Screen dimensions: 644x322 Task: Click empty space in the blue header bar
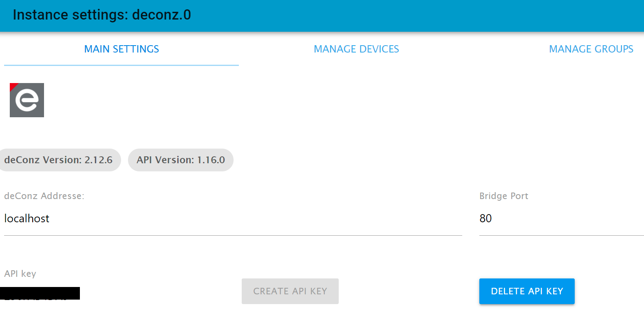tap(408, 15)
